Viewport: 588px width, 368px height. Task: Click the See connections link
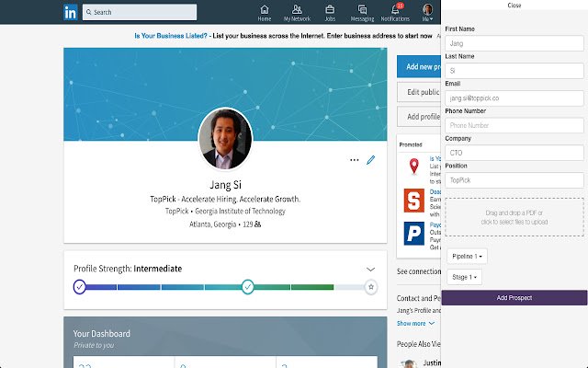[x=419, y=271]
